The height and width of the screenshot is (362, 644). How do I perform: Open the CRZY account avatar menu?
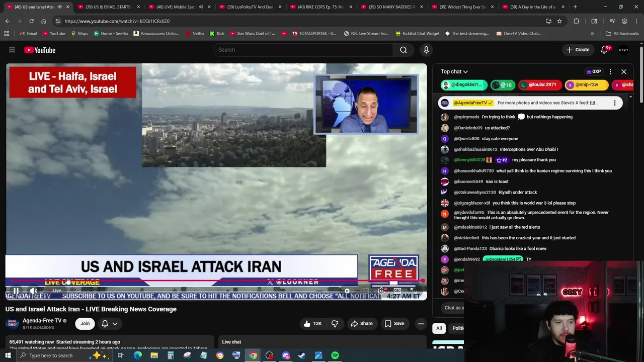coord(624,50)
